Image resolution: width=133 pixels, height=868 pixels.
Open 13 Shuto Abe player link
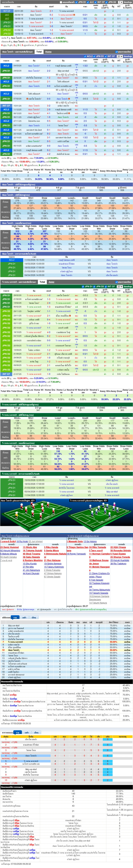(x=30, y=547)
